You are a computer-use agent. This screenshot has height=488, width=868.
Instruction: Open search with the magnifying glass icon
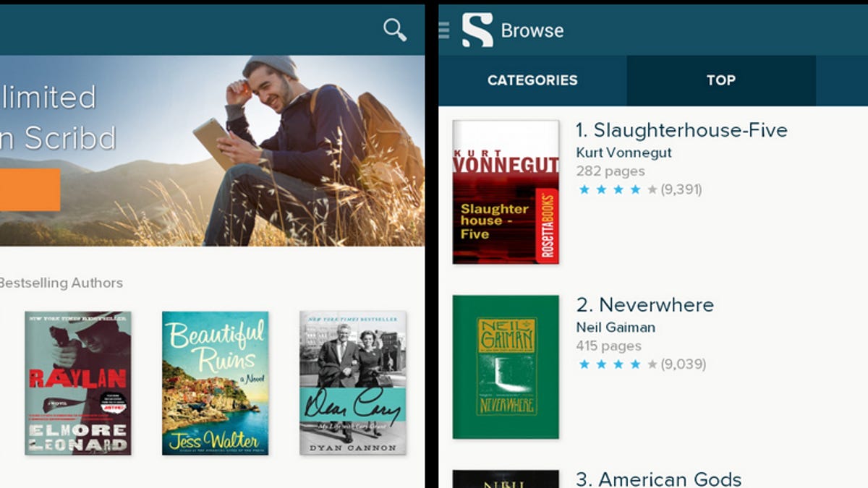click(x=395, y=30)
